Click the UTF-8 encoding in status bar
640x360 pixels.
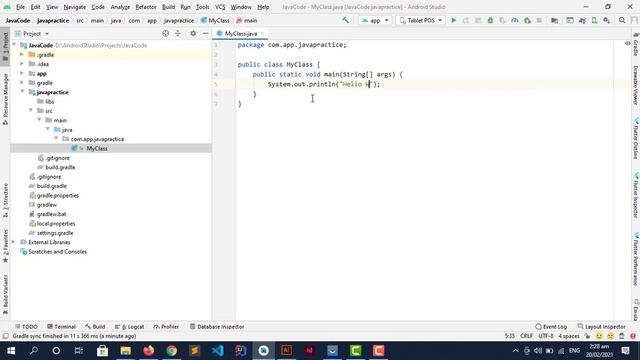546,336
